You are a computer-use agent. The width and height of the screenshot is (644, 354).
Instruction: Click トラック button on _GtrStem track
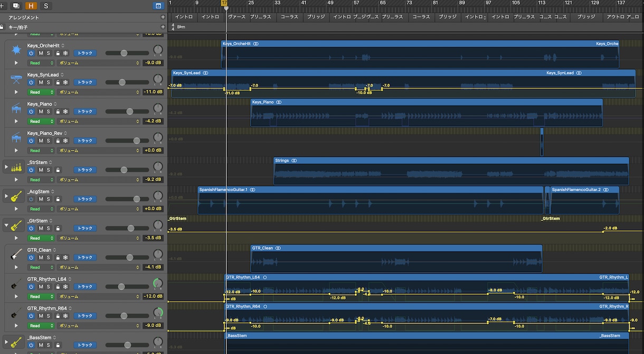click(85, 228)
